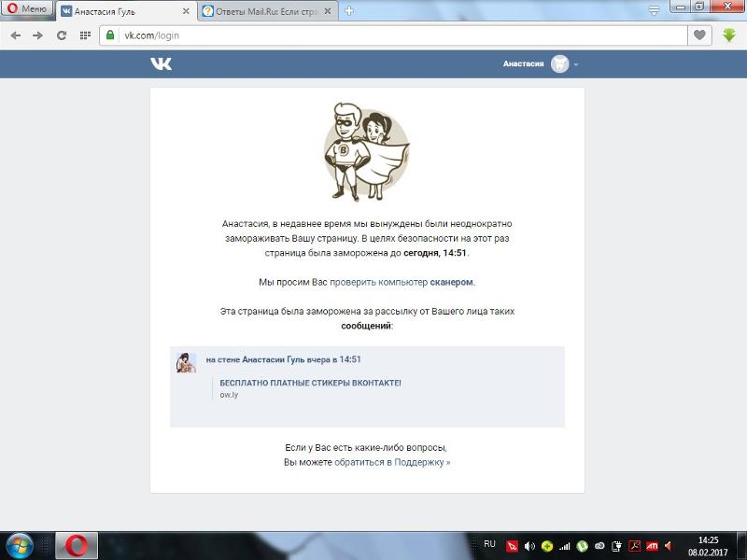Screen dimensions: 747x560
Task: Click the обратиться в Поддержку link
Action: click(x=392, y=462)
